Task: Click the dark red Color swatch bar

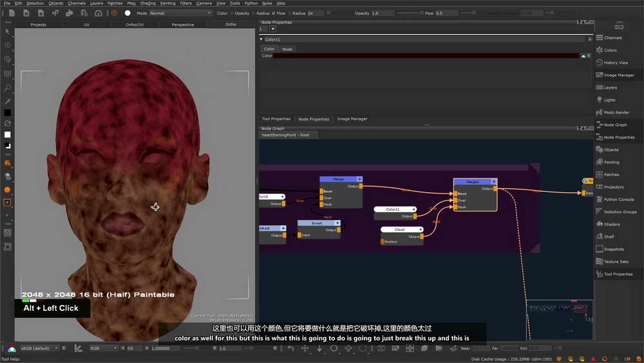Action: (426, 55)
